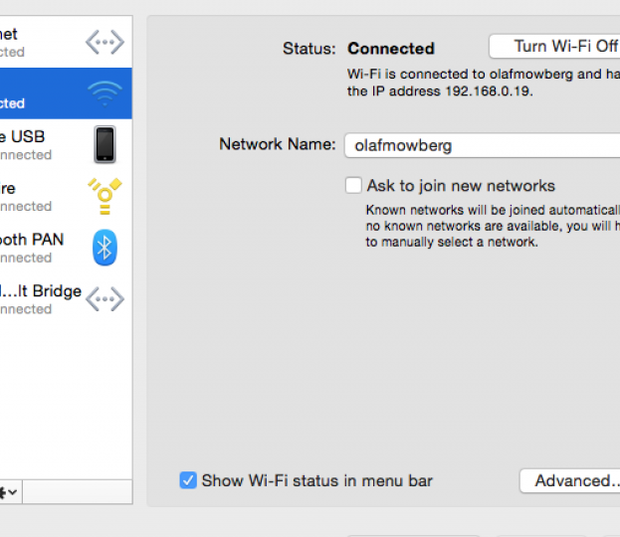Select the Thunderbolt Bridge service label

(x=41, y=291)
